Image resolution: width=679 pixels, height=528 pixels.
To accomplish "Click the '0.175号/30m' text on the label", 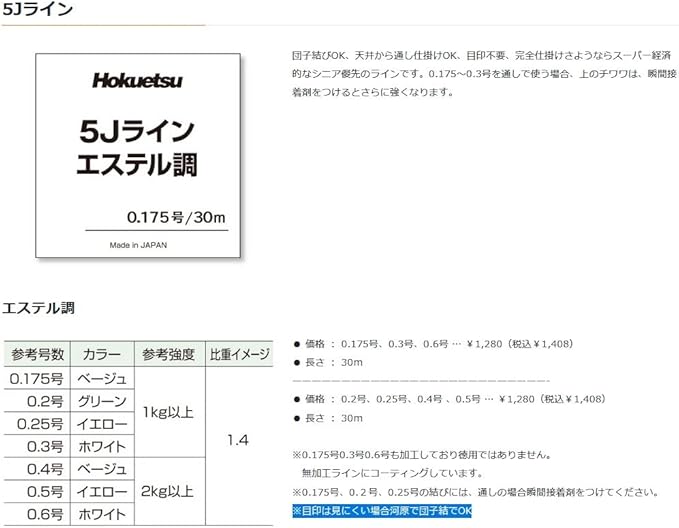I will tap(176, 217).
